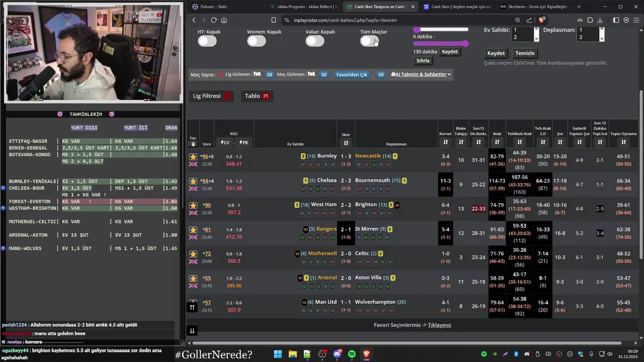Sort the table by Korner column
Viewport: 644px width, 362px height.
[x=445, y=143]
